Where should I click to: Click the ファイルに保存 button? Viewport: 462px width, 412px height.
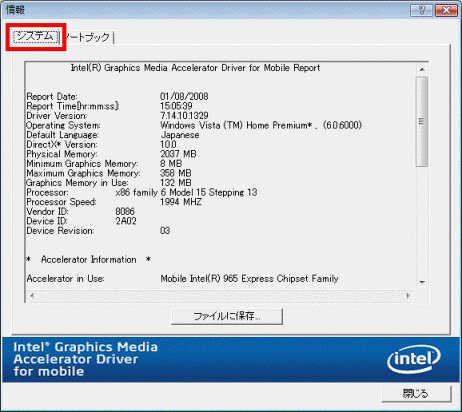coord(227,316)
